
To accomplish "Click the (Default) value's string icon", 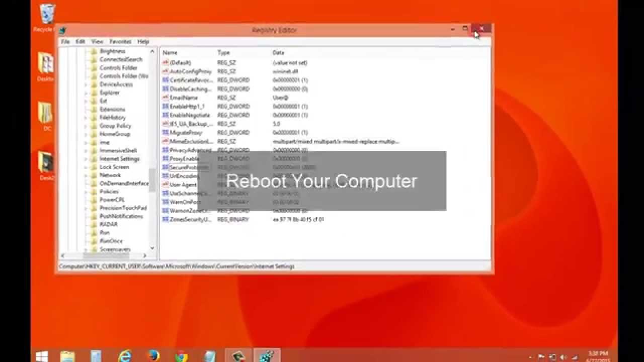I will [x=166, y=63].
